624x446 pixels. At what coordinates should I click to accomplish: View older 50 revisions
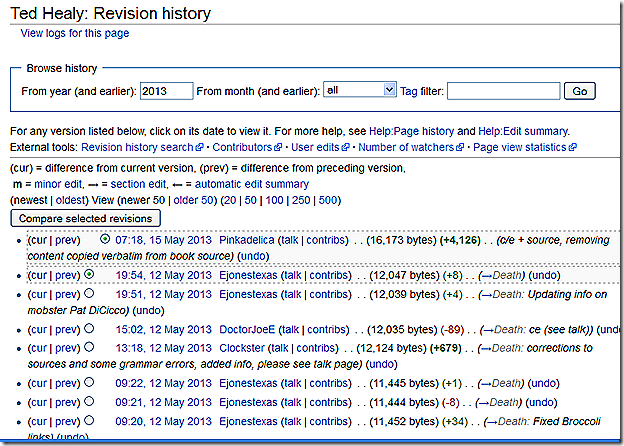pyautogui.click(x=194, y=200)
